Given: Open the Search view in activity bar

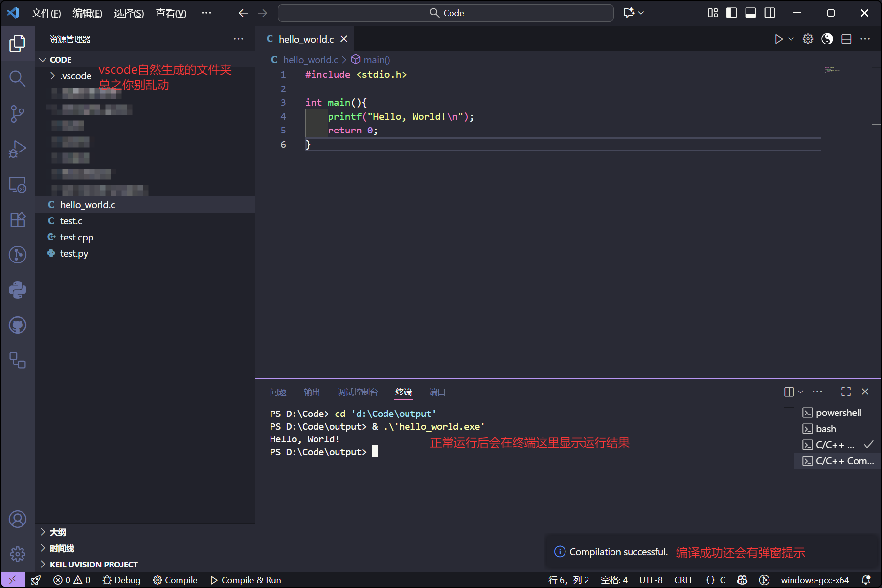Looking at the screenshot, I should click(18, 78).
